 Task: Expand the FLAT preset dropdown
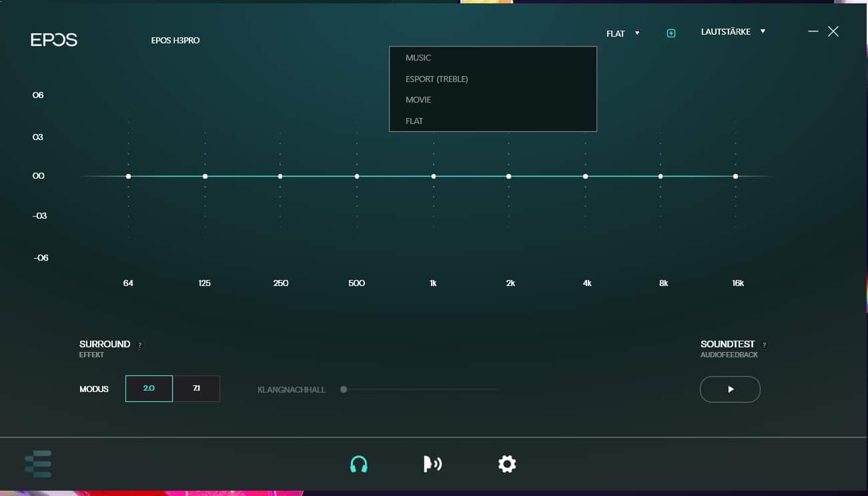coord(622,33)
